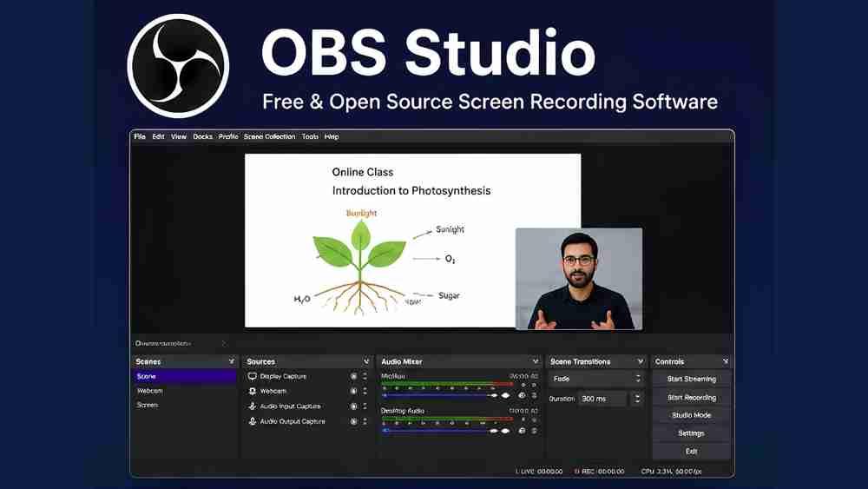Viewport: 868px width, 489px height.
Task: Click the Start Recording button
Action: 692,397
